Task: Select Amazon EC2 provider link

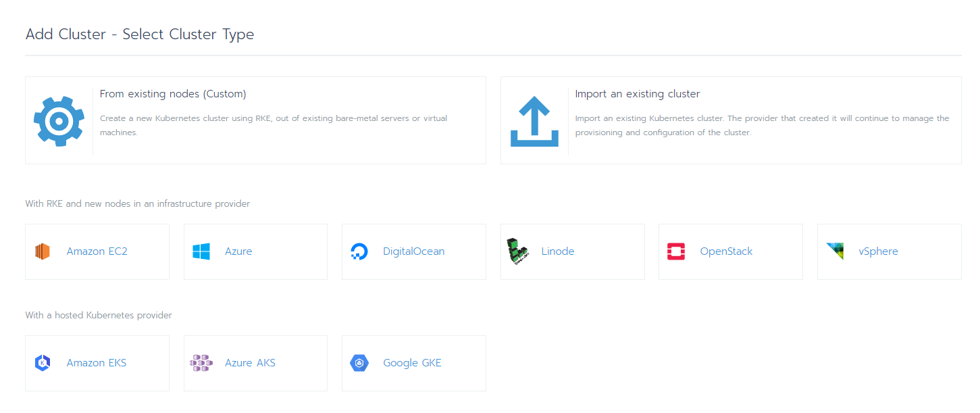Action: (x=97, y=251)
